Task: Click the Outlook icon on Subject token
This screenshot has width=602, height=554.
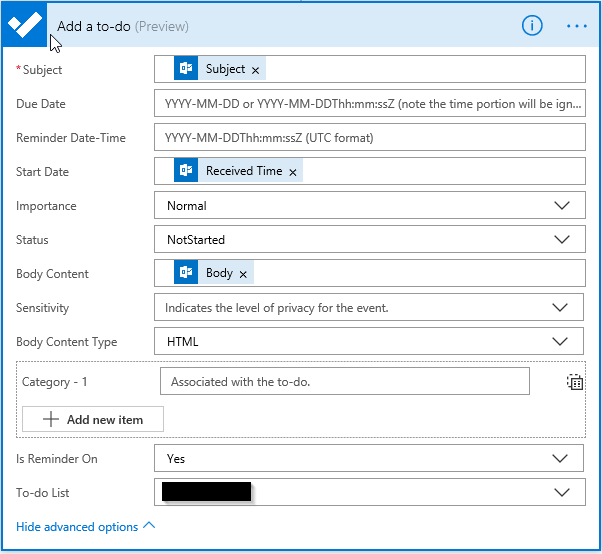Action: (x=185, y=69)
